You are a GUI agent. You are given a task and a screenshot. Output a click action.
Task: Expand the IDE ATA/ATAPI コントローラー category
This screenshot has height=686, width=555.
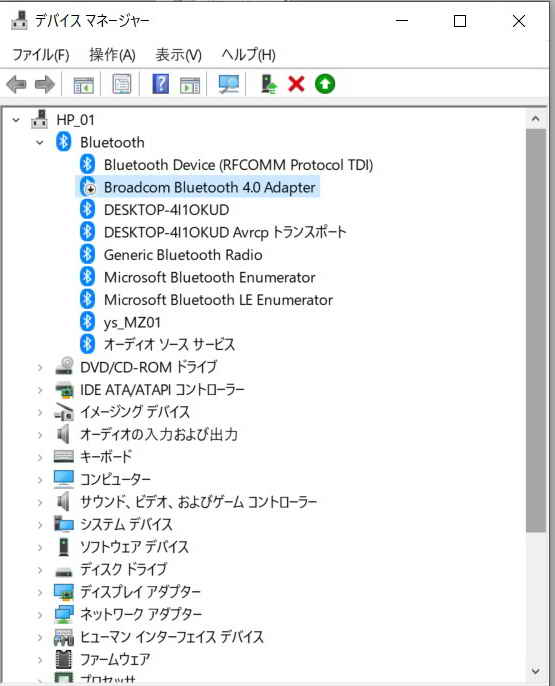coord(40,389)
